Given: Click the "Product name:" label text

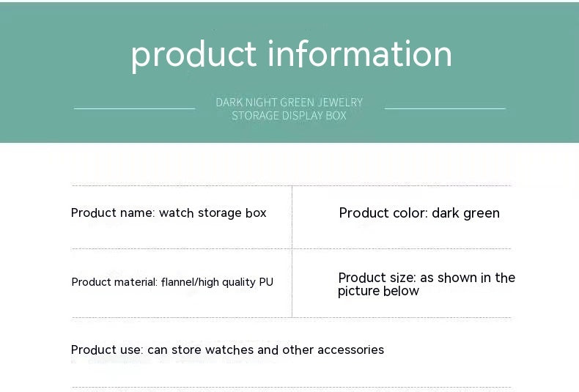Looking at the screenshot, I should [113, 213].
